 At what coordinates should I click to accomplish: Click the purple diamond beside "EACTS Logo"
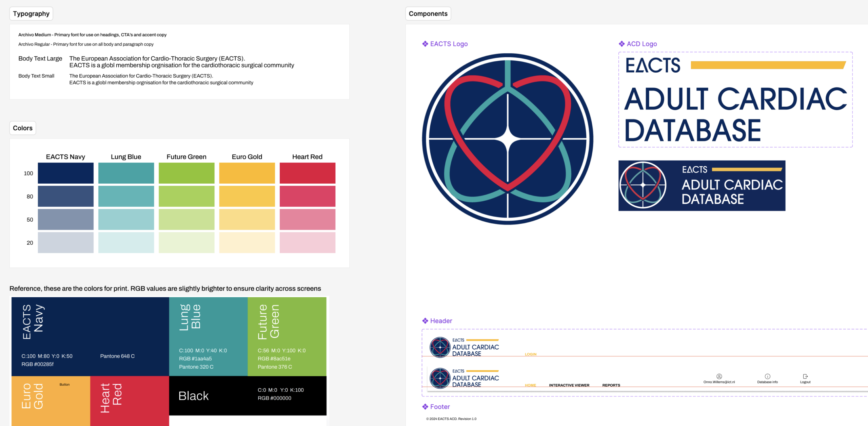click(425, 43)
